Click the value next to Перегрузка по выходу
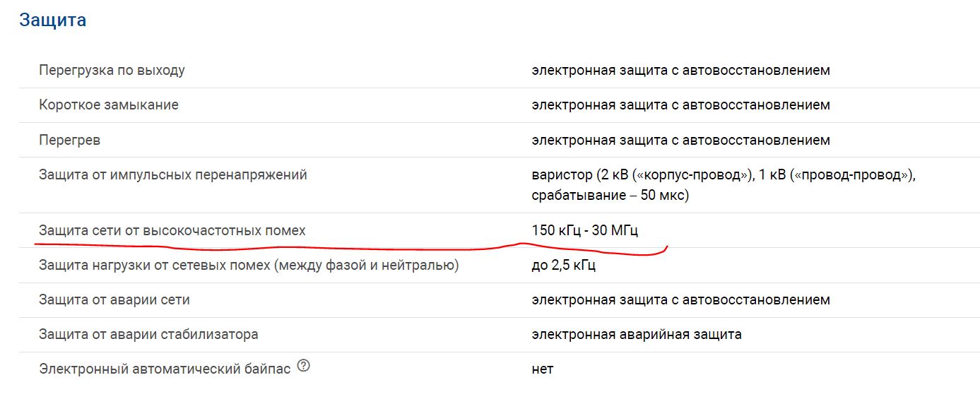The height and width of the screenshot is (404, 980). pos(680,71)
